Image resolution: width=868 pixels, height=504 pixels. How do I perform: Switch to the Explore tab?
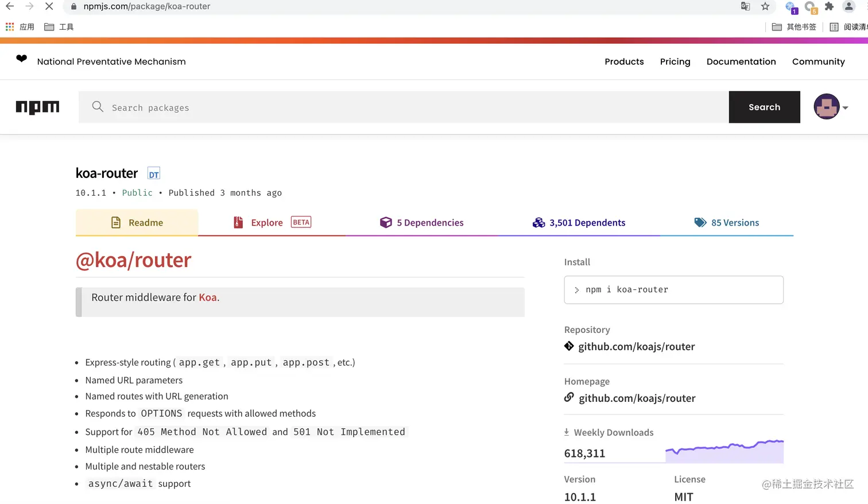[x=272, y=223]
